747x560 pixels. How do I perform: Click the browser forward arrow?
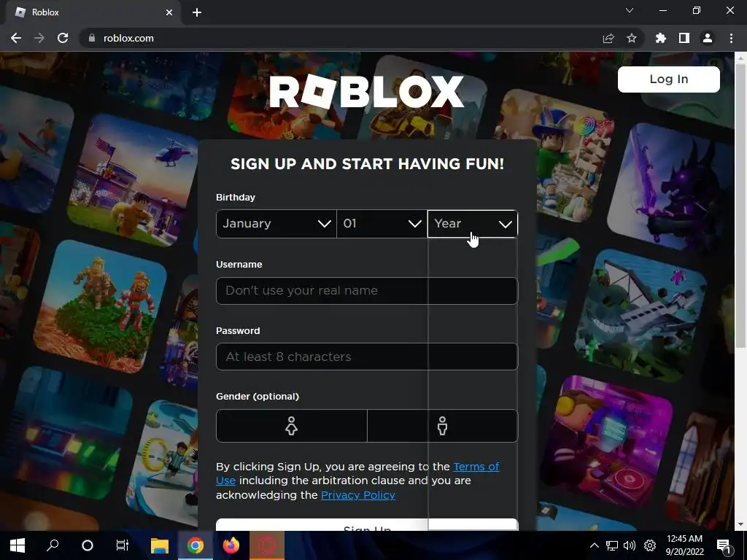(x=39, y=38)
